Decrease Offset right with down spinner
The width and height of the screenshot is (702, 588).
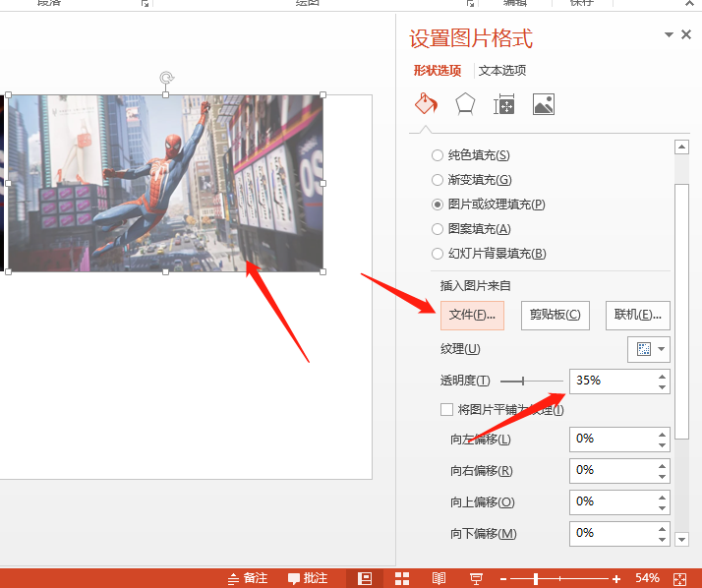(662, 477)
